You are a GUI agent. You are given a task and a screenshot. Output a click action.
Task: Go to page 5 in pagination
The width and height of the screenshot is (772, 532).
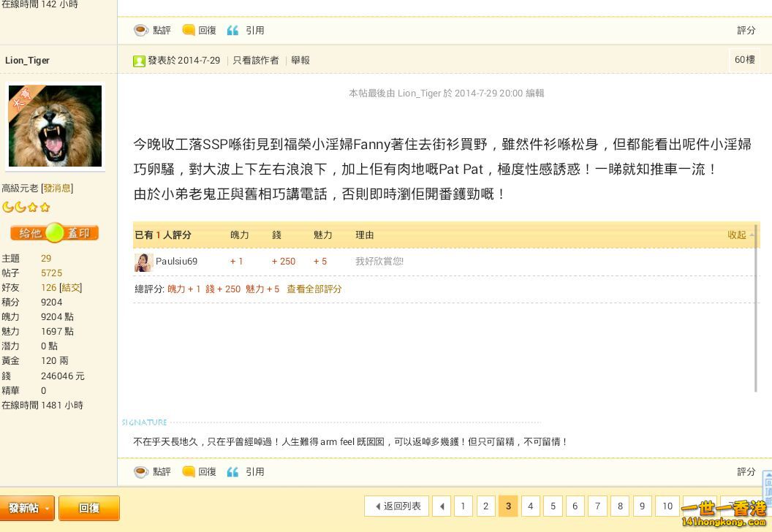(x=553, y=506)
